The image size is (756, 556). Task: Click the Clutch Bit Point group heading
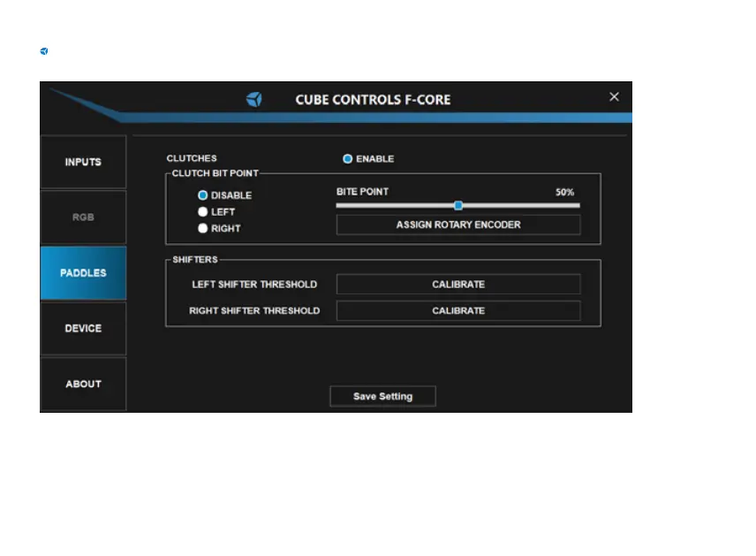click(x=215, y=173)
